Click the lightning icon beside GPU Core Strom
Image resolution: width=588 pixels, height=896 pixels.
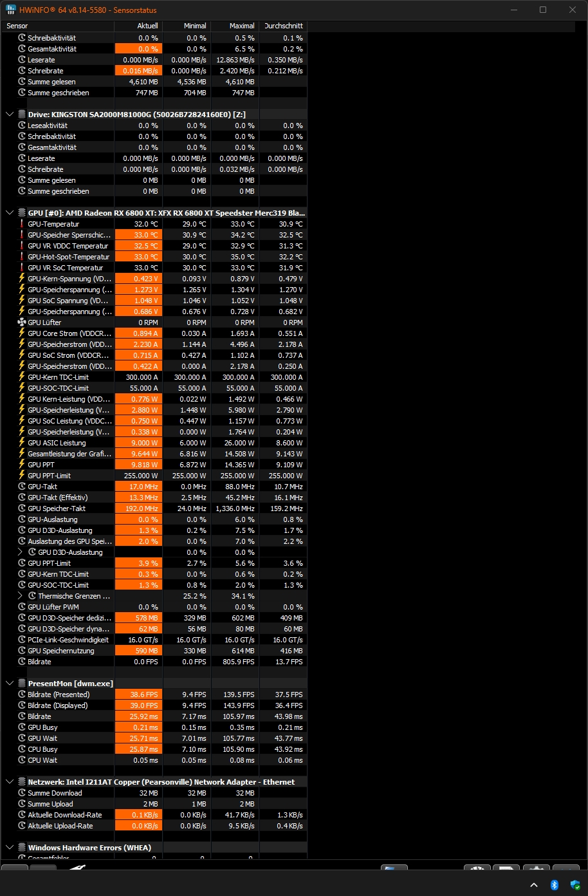point(22,333)
